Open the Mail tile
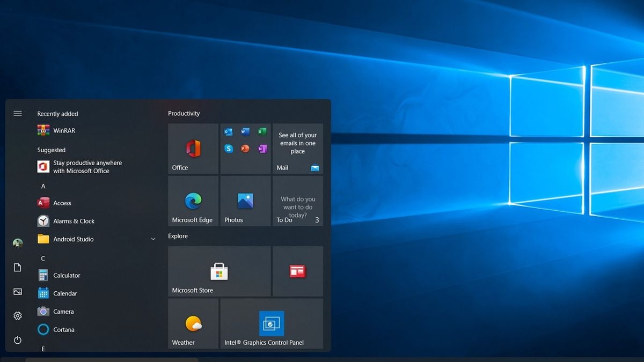 click(298, 149)
